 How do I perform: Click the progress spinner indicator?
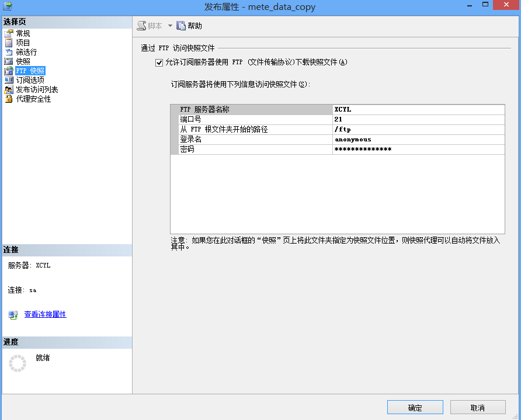pyautogui.click(x=18, y=363)
